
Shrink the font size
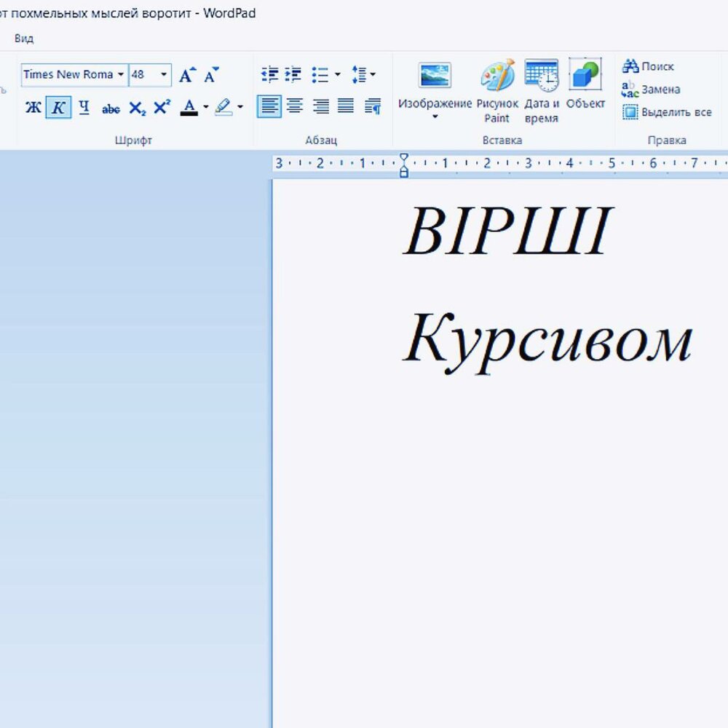coord(211,75)
